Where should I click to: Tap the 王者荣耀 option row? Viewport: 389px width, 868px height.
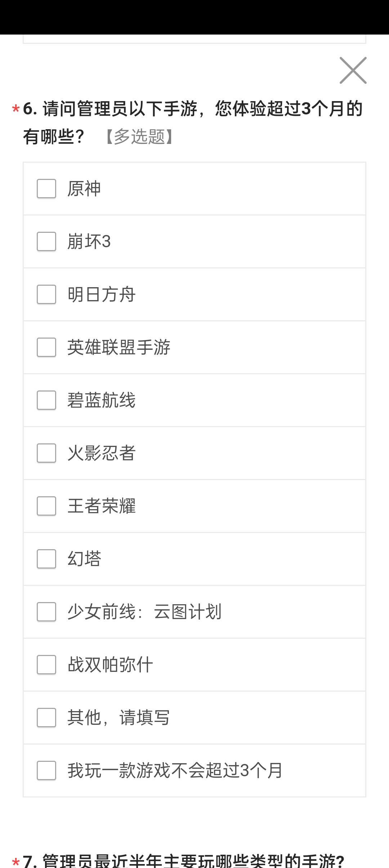[194, 506]
